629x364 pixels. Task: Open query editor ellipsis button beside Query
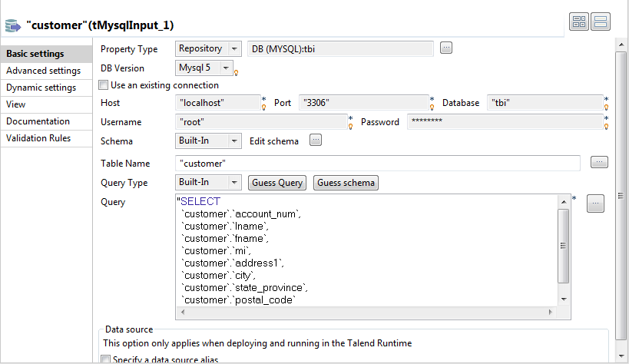point(595,203)
